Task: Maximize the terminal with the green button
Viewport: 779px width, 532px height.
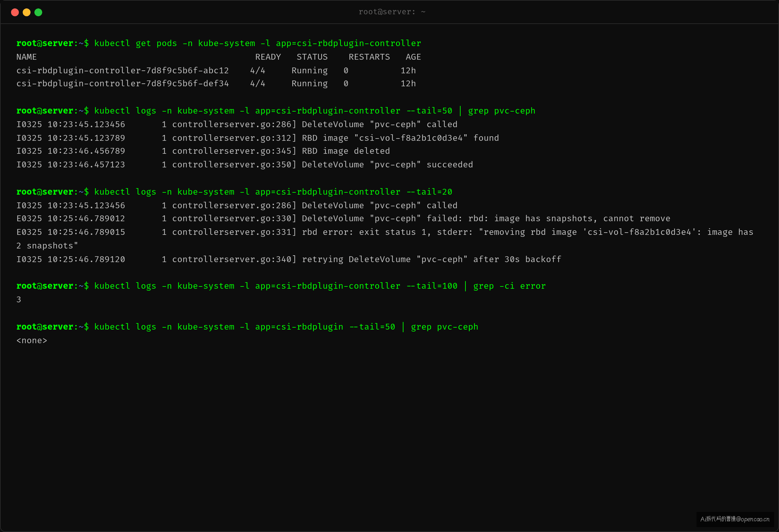Action: click(x=38, y=12)
